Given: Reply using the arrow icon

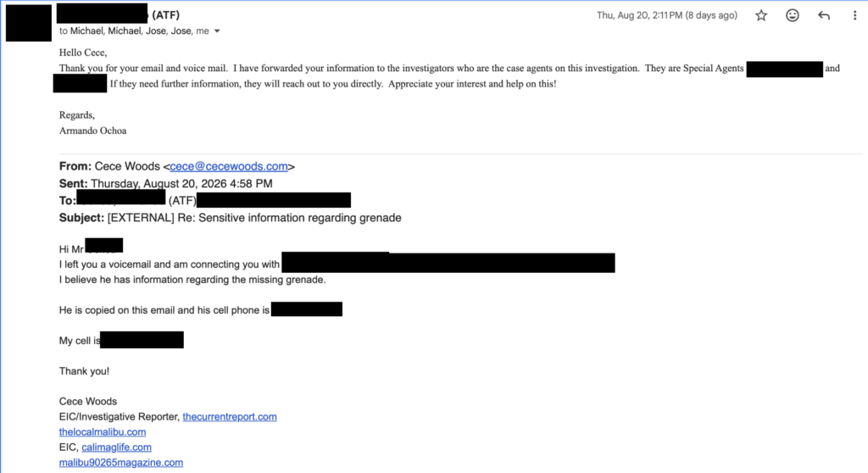Looking at the screenshot, I should coord(824,15).
